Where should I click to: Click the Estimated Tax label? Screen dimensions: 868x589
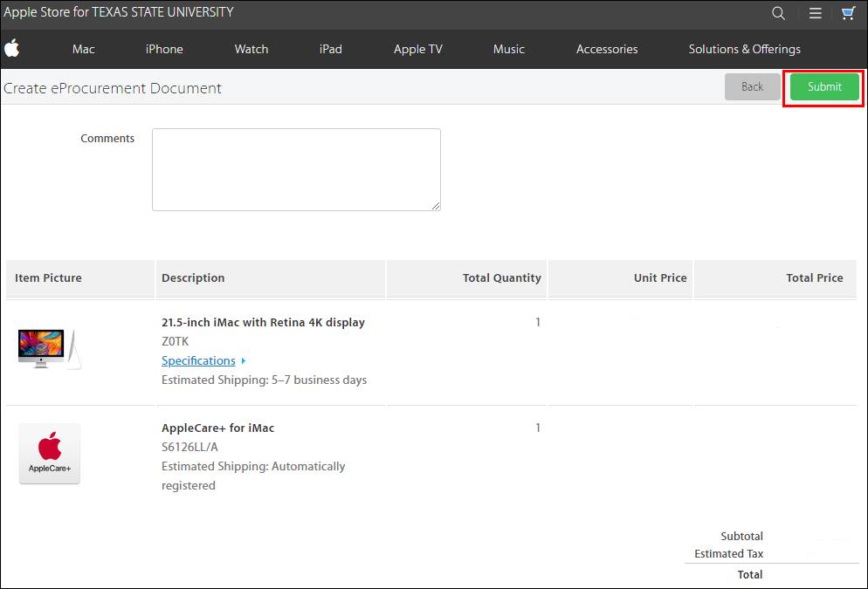(728, 553)
